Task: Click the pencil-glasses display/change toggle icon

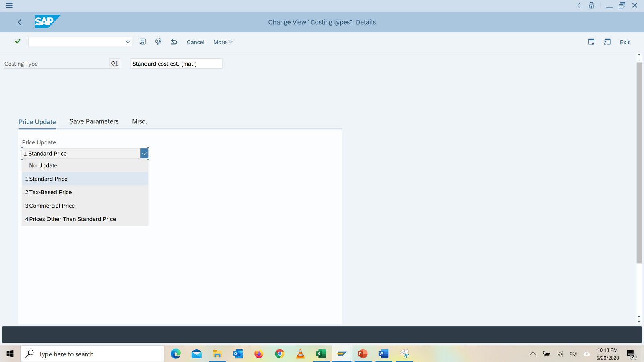Action: point(158,41)
